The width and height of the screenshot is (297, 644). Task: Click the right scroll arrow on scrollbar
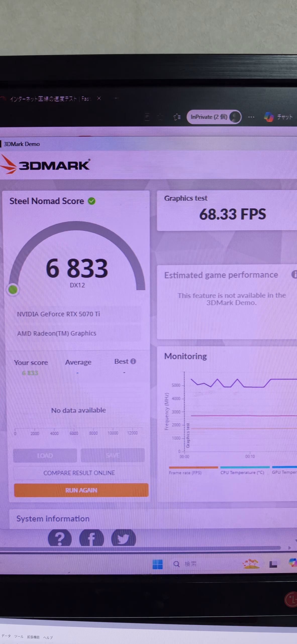pyautogui.click(x=289, y=548)
